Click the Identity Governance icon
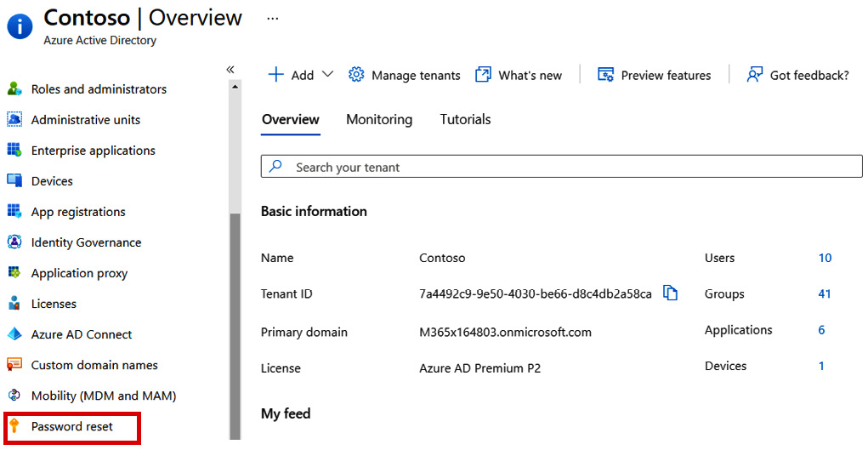 14,242
